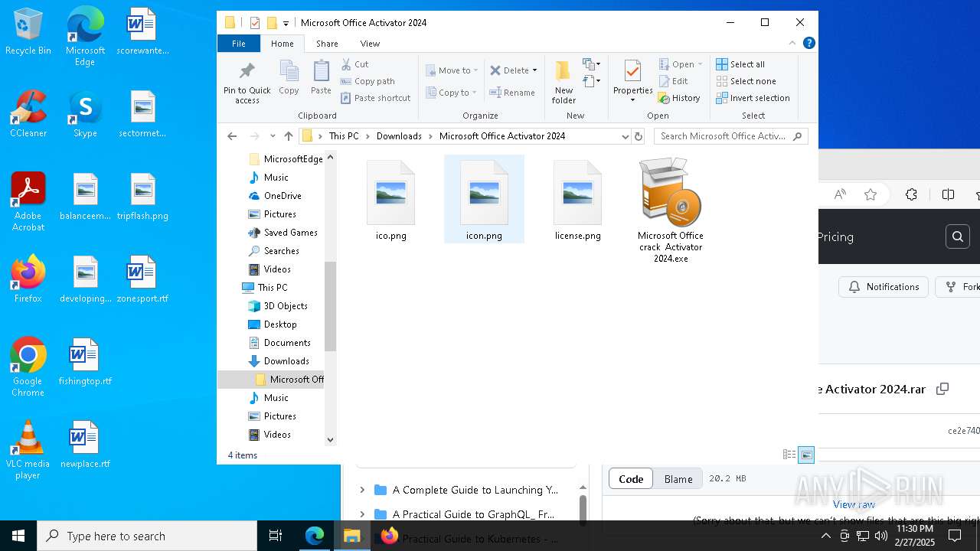The image size is (980, 551).
Task: Click Up one level arrow
Action: (x=289, y=136)
